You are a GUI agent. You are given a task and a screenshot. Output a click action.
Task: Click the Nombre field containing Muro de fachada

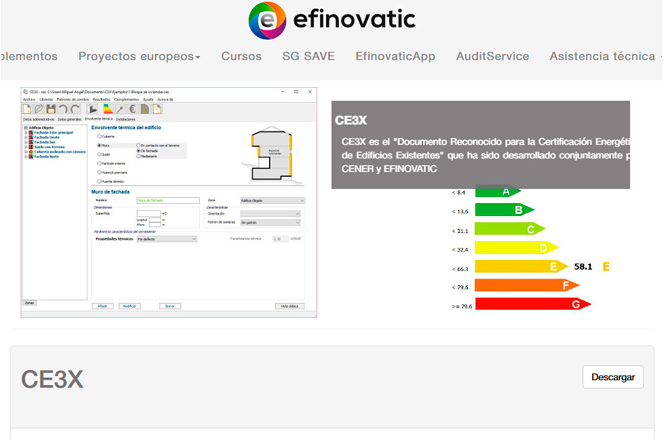[168, 200]
